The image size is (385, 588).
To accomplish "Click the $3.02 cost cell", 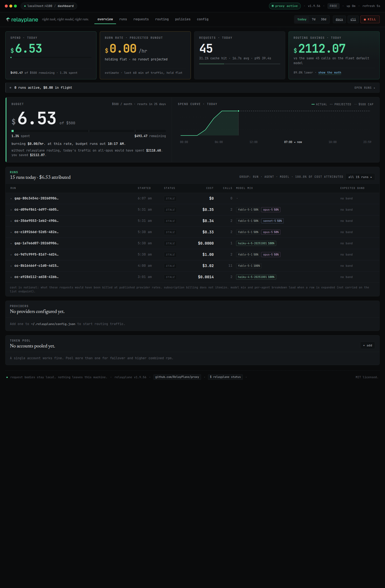I will coord(208,266).
